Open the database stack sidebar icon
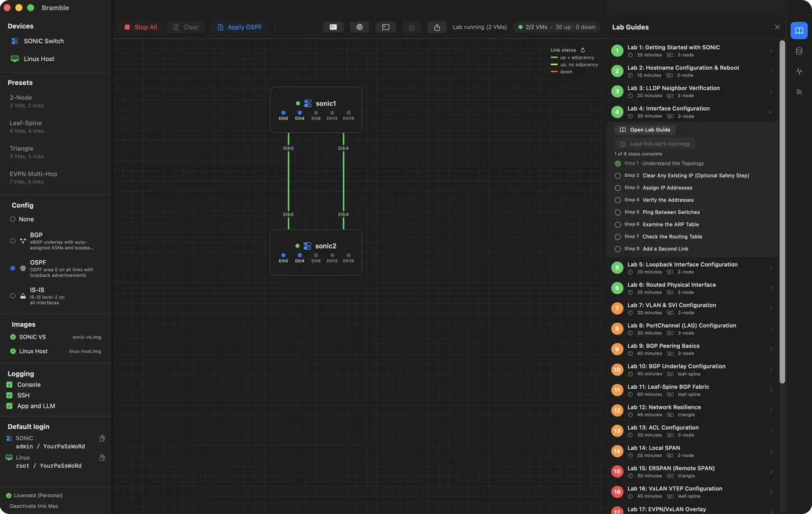 click(x=799, y=51)
